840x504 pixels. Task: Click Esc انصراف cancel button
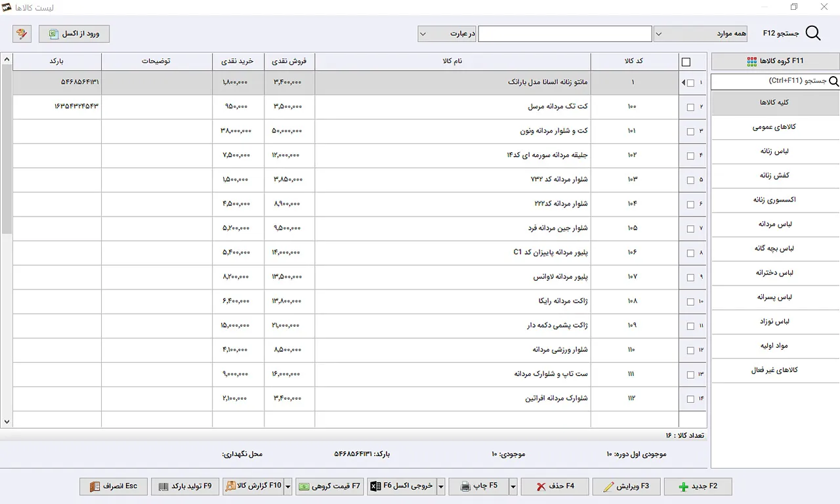click(x=114, y=486)
